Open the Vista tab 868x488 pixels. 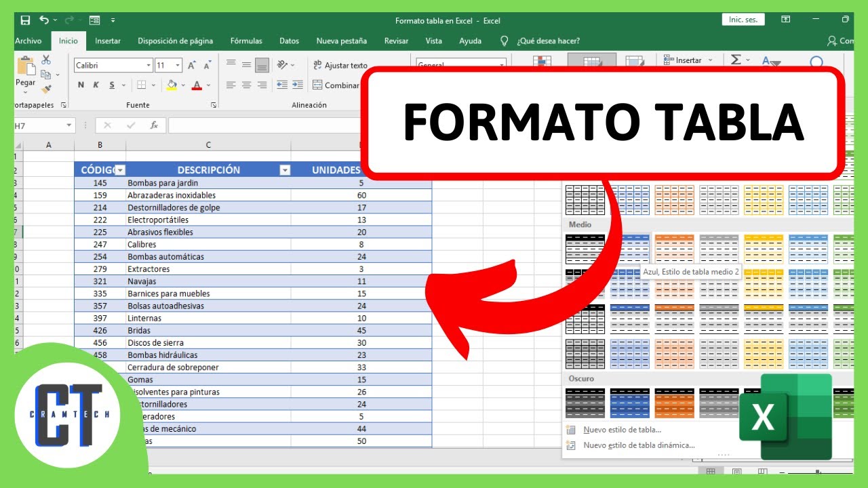[434, 41]
